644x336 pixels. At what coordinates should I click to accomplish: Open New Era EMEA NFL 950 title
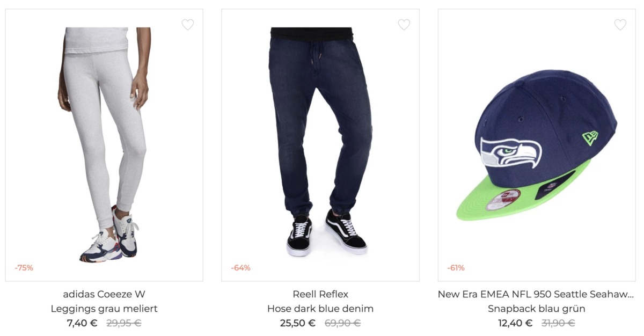(536, 294)
